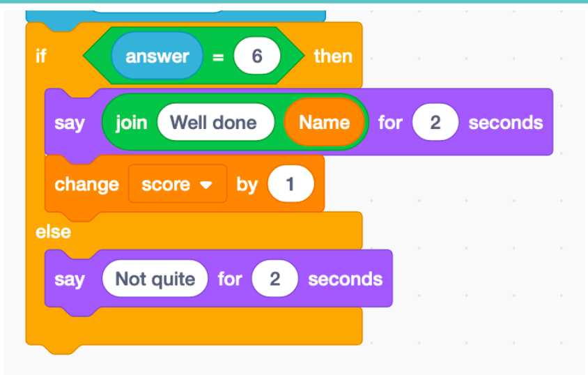The width and height of the screenshot is (588, 375).
Task: Select the orange 'Name' variable block
Action: 324,123
